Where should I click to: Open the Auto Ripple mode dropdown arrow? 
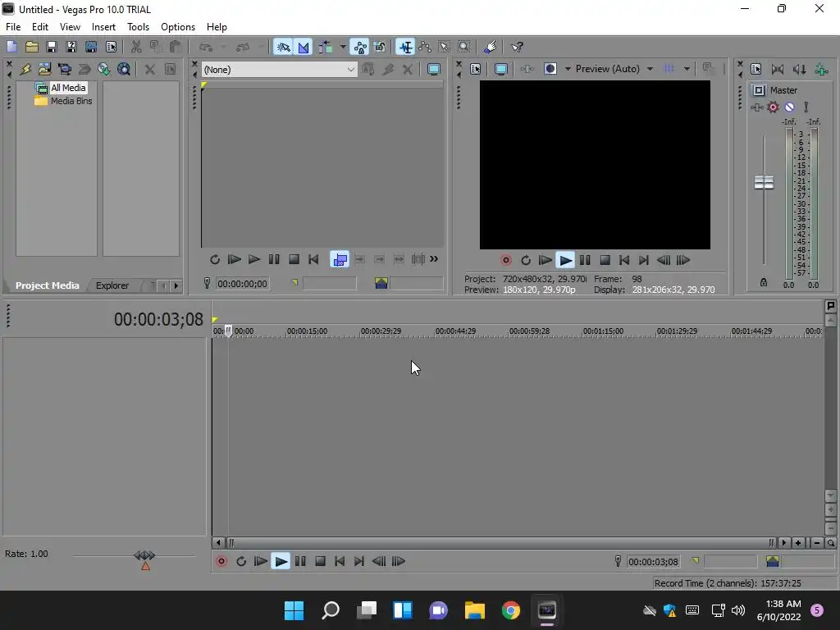tap(342, 47)
